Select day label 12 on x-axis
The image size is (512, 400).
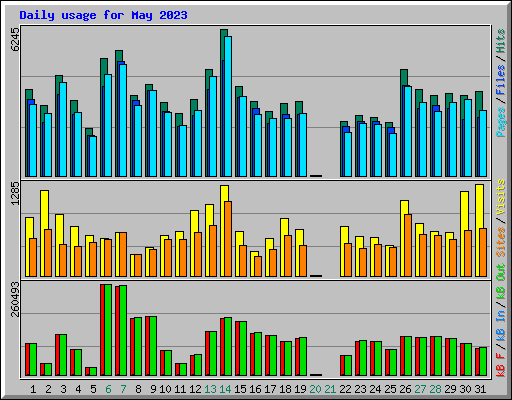tap(195, 389)
